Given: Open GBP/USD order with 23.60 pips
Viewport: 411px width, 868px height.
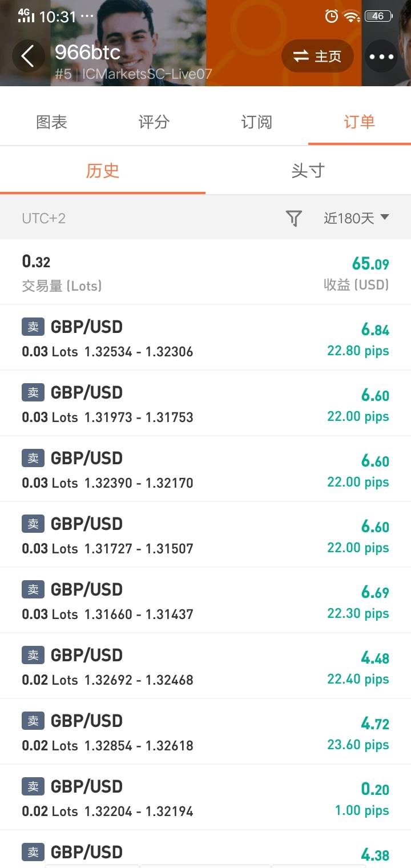Looking at the screenshot, I should [x=205, y=732].
